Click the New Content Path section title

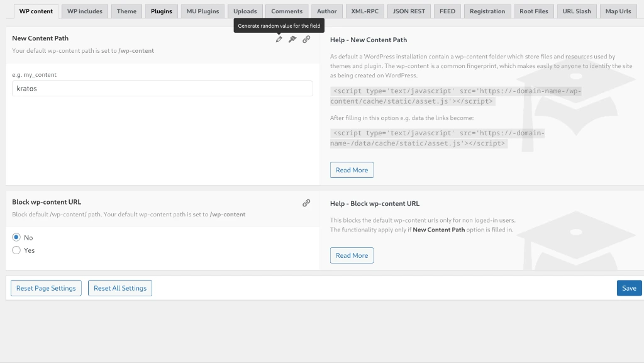(x=40, y=38)
